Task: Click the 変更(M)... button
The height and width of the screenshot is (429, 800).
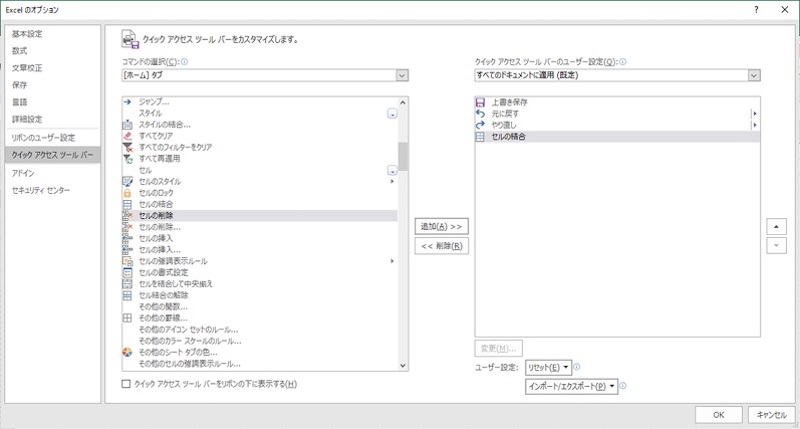Action: [x=498, y=348]
